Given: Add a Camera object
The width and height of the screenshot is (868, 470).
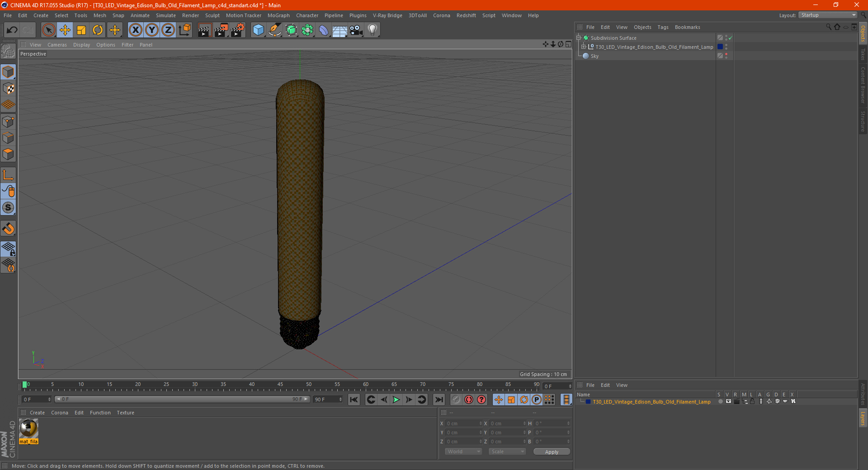Looking at the screenshot, I should pyautogui.click(x=356, y=30).
